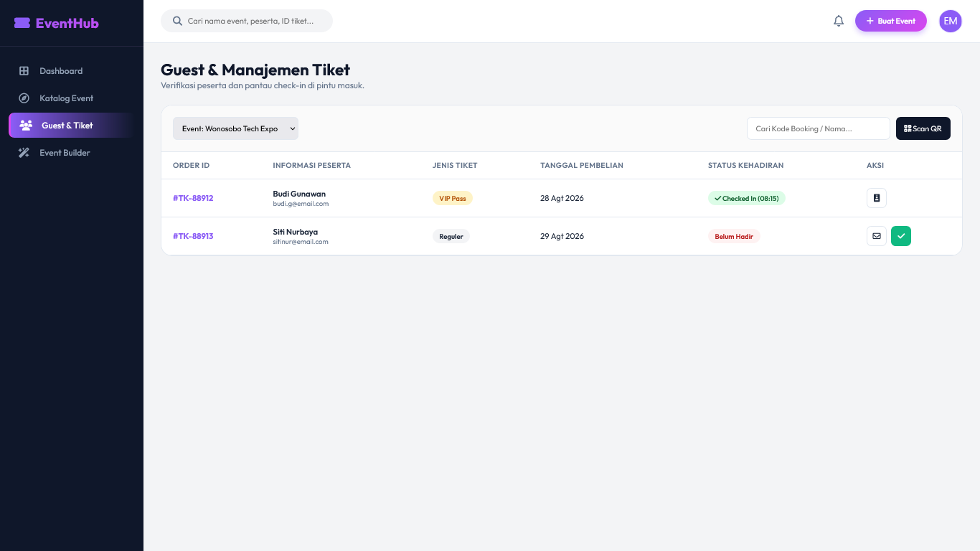Image resolution: width=980 pixels, height=551 pixels.
Task: Click the Guest & Manajemen Tiket heading
Action: pyautogui.click(x=255, y=70)
